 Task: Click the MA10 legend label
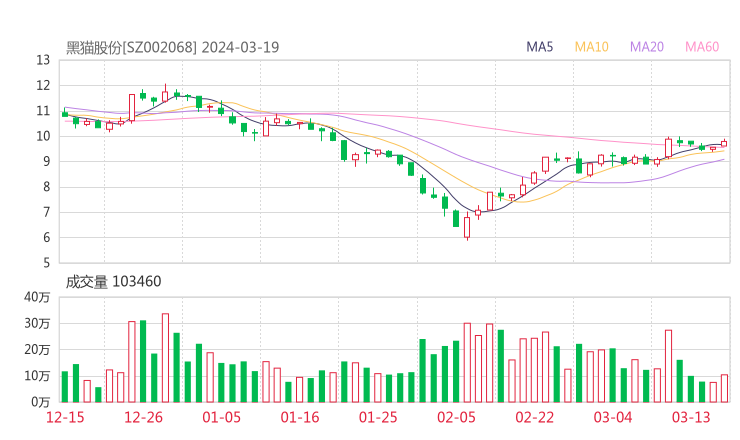pyautogui.click(x=591, y=47)
